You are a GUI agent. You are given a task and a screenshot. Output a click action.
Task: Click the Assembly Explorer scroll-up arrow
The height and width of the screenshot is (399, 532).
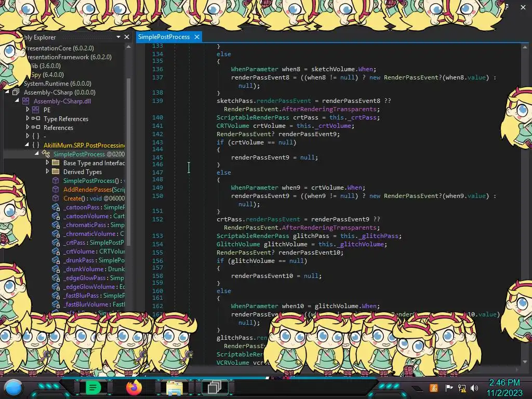pyautogui.click(x=129, y=47)
